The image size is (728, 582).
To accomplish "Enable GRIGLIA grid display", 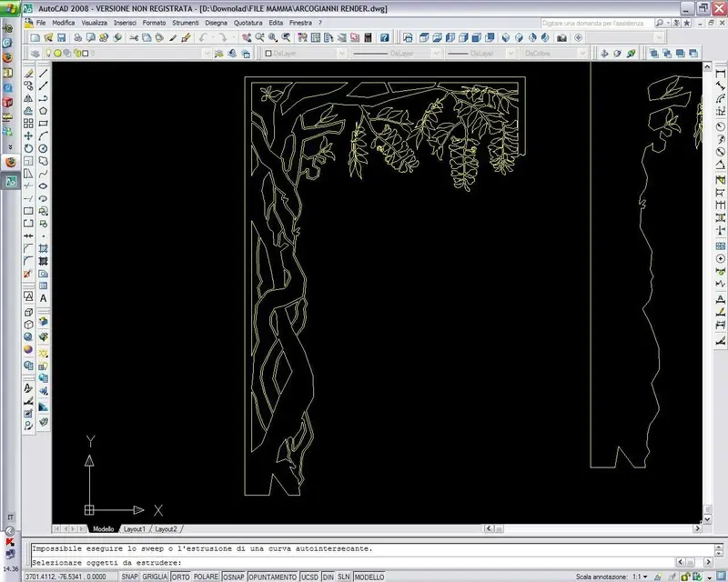I will [155, 577].
